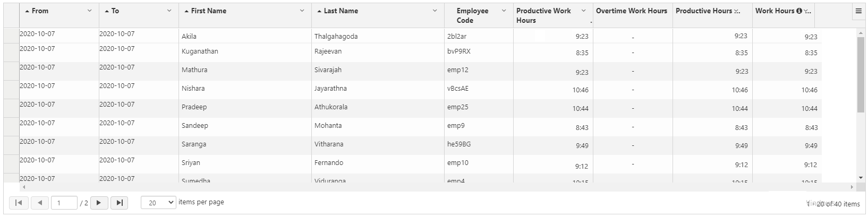Click the vertical scrollbar thumb
Viewport: 868px width, 217px height.
tap(861, 74)
